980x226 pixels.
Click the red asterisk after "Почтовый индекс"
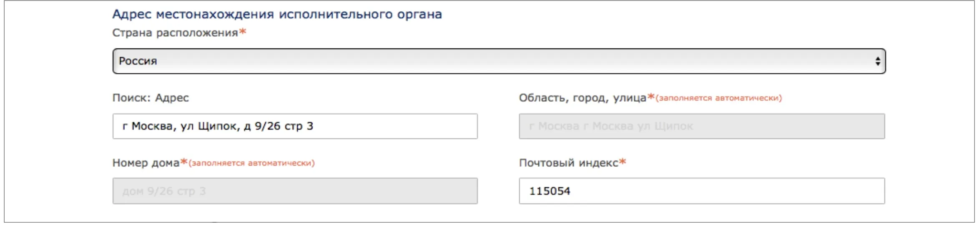(622, 162)
